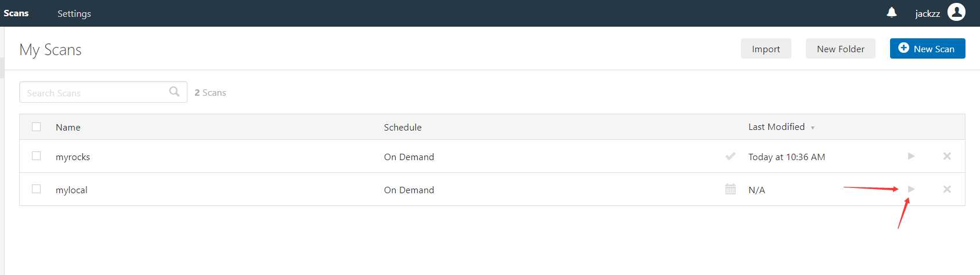The width and height of the screenshot is (980, 275).
Task: Go to the Scans tab
Action: click(x=16, y=13)
